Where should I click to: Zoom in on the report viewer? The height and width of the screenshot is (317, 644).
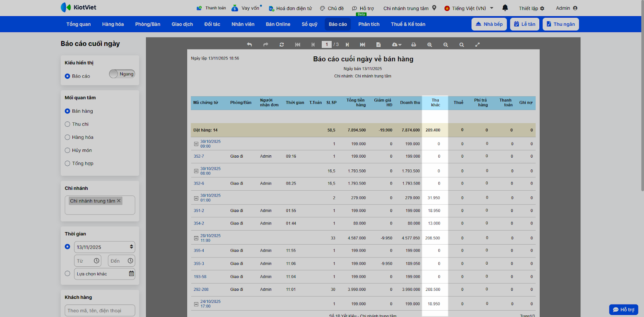tap(429, 45)
